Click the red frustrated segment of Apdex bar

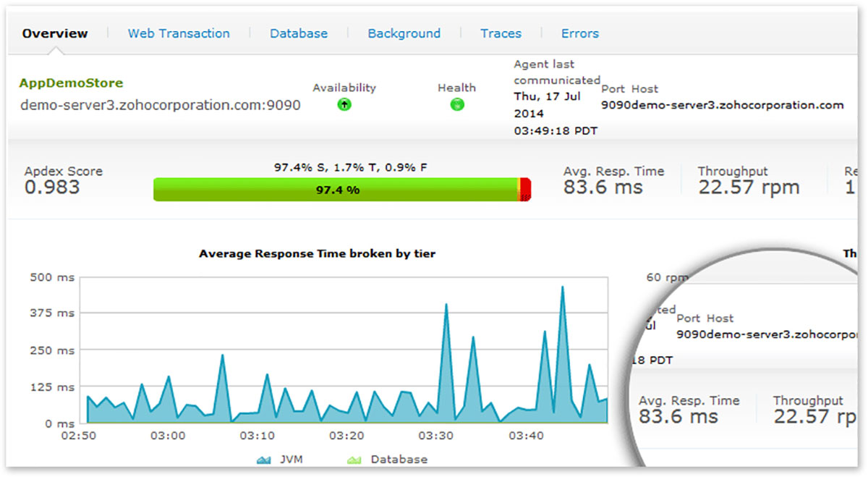[x=527, y=190]
